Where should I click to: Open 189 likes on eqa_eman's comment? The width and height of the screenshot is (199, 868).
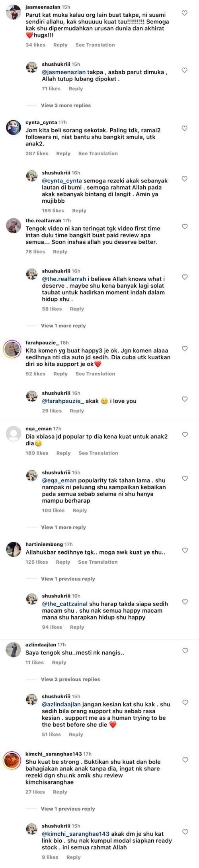[37, 453]
